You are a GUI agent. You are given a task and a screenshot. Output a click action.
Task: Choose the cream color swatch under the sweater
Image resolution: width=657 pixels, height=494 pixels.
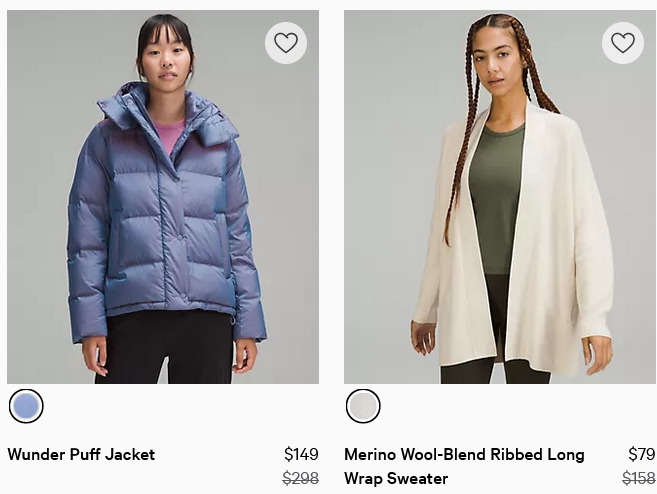363,406
